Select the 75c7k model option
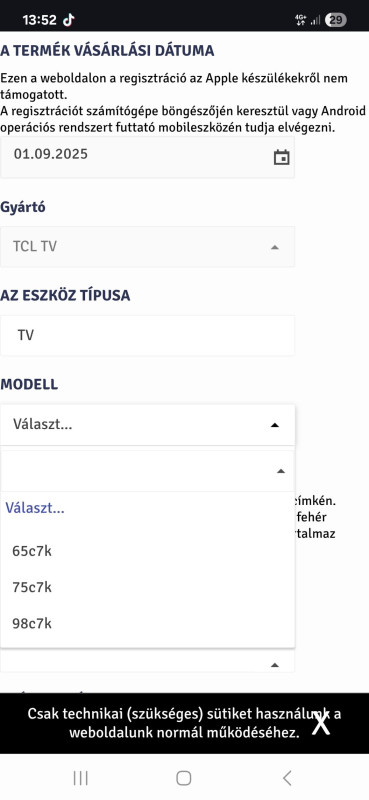369x800 pixels. (x=147, y=587)
